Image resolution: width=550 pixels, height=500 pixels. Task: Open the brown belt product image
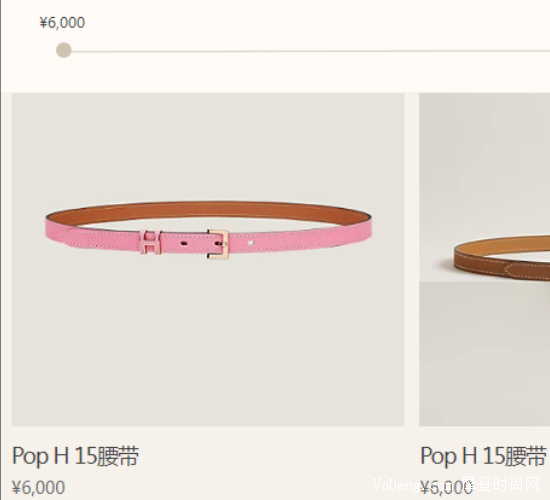click(x=484, y=187)
